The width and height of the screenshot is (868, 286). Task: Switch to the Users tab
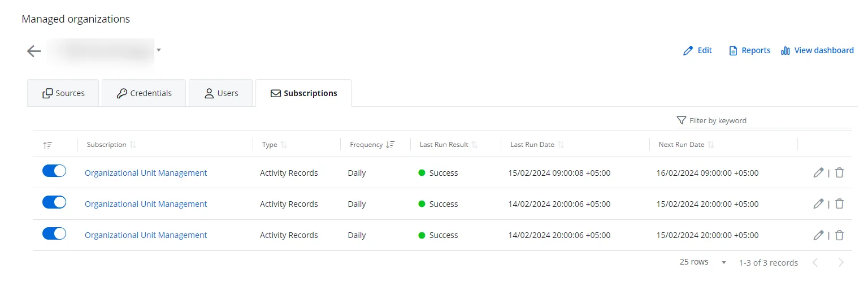point(221,93)
